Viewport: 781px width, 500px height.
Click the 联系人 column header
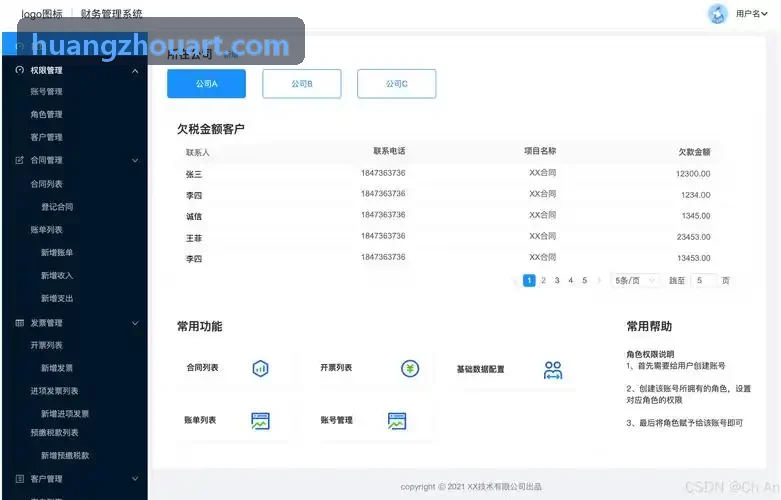(x=198, y=152)
